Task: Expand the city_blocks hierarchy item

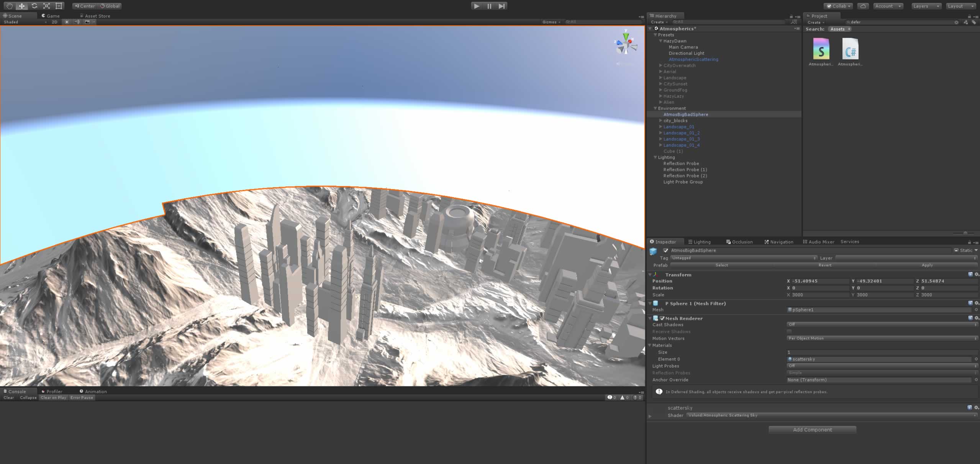Action: [660, 121]
